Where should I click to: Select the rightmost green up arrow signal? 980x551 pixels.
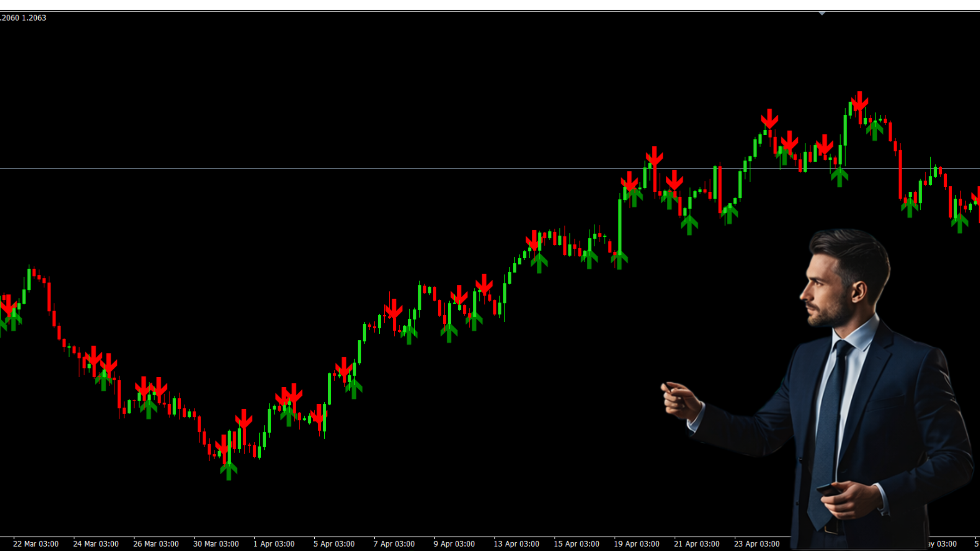coord(959,223)
